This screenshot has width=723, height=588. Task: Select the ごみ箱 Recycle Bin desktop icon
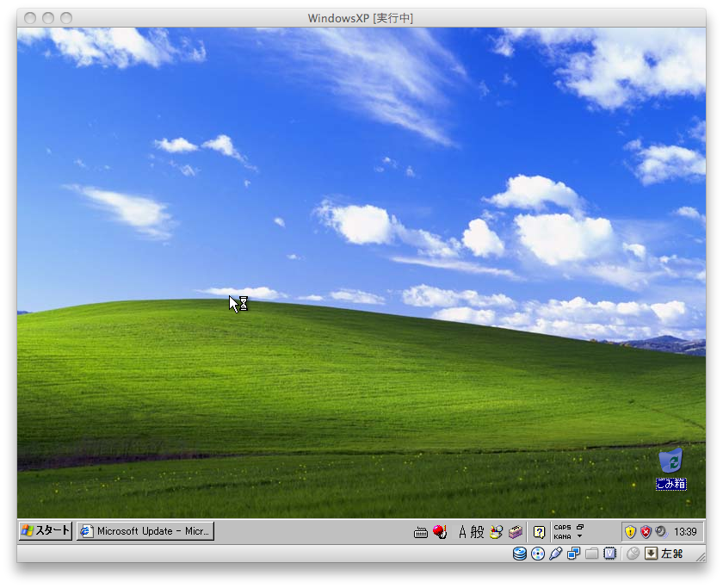[x=671, y=469]
